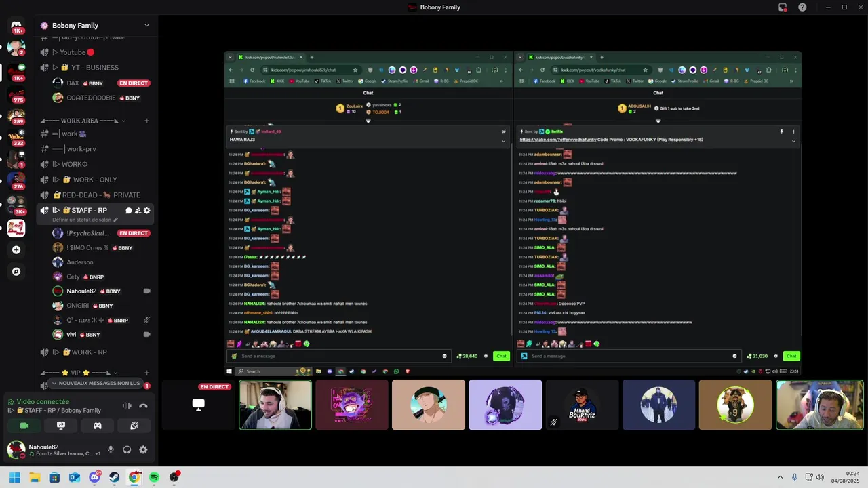This screenshot has height=488, width=868.
Task: Open the Windows Start menu
Action: [14, 477]
